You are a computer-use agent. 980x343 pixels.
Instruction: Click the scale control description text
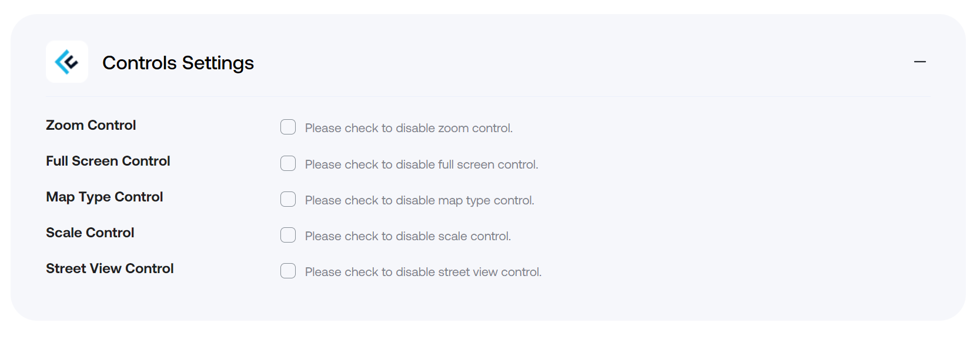[x=407, y=236]
